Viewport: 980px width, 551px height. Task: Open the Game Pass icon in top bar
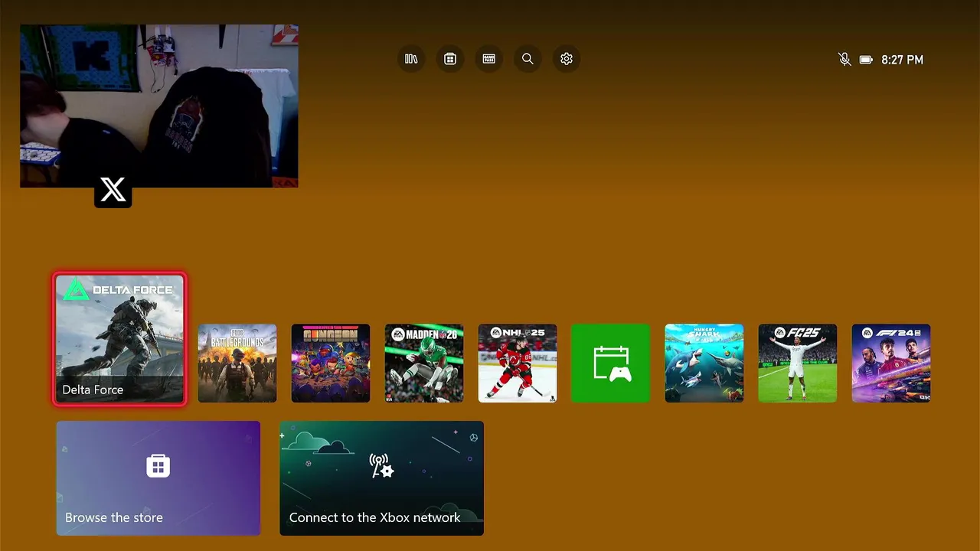pyautogui.click(x=489, y=59)
